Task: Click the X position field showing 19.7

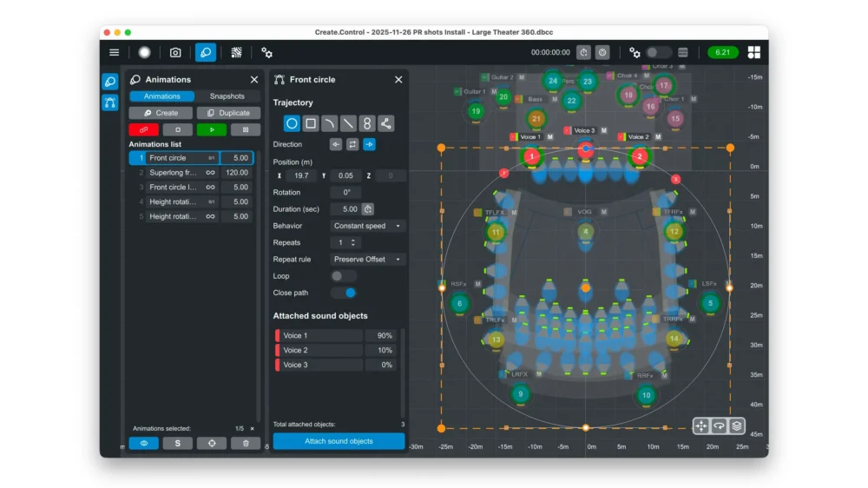Action: coord(301,175)
